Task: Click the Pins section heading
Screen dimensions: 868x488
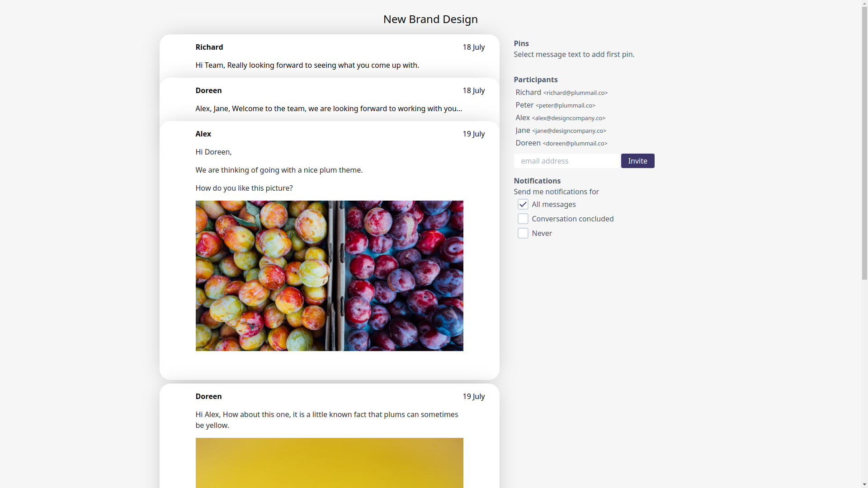Action: [x=521, y=43]
